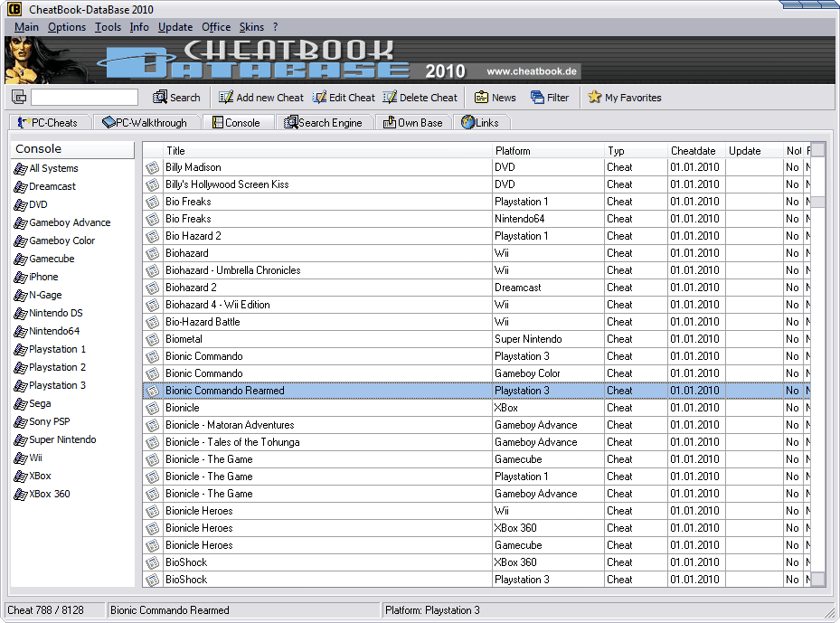The width and height of the screenshot is (840, 623).
Task: Click Edit Cheat in toolbar
Action: click(x=344, y=98)
